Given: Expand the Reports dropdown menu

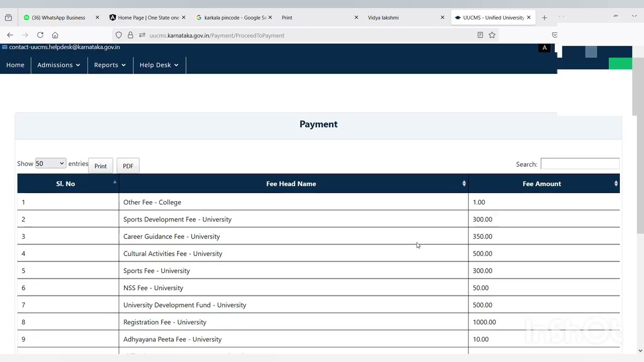Looking at the screenshot, I should [x=110, y=65].
